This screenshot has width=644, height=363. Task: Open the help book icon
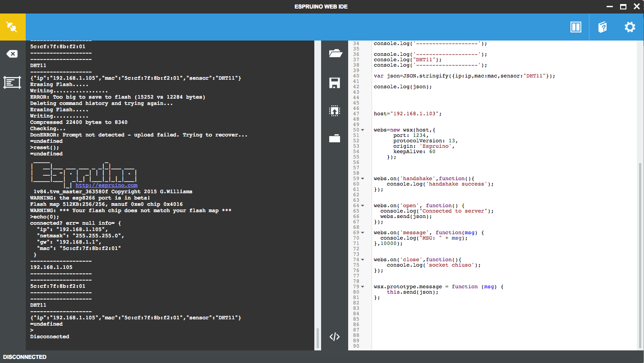coord(603,27)
